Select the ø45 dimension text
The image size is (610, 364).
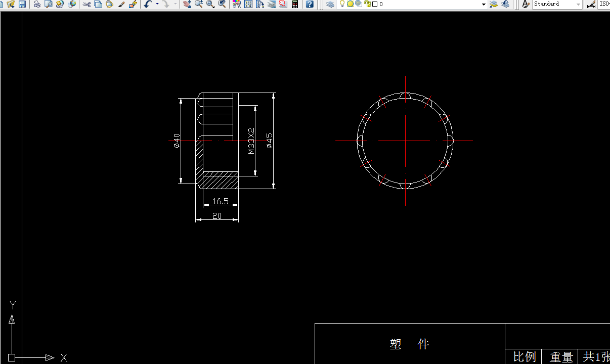point(269,141)
